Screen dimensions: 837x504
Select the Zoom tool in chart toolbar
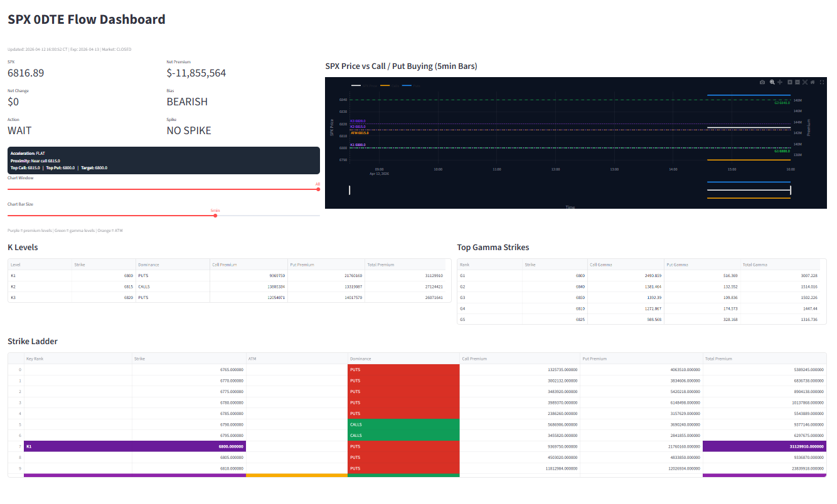(772, 82)
